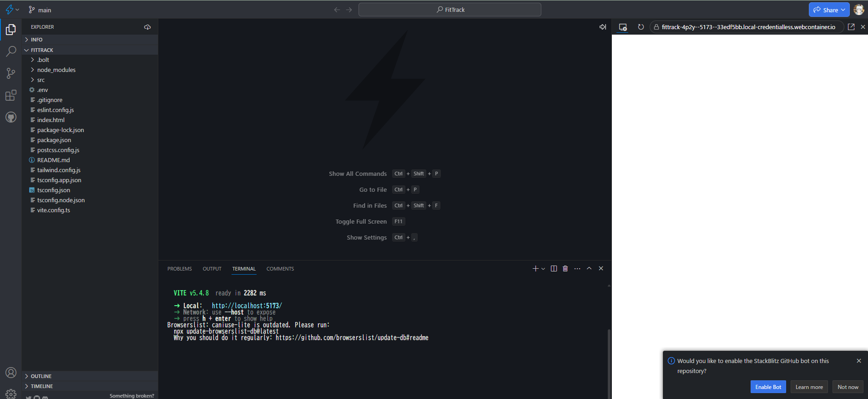Expand the INFO section
868x399 pixels.
pos(90,40)
